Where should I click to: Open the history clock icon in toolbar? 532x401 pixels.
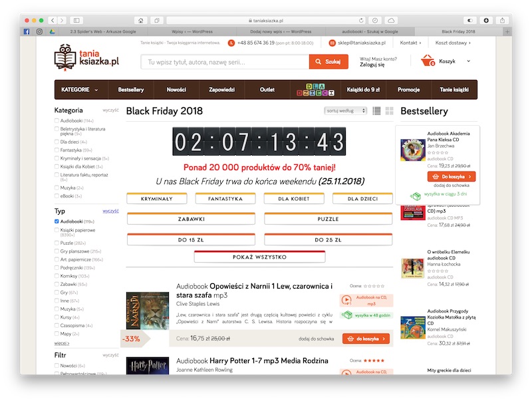[x=375, y=21]
